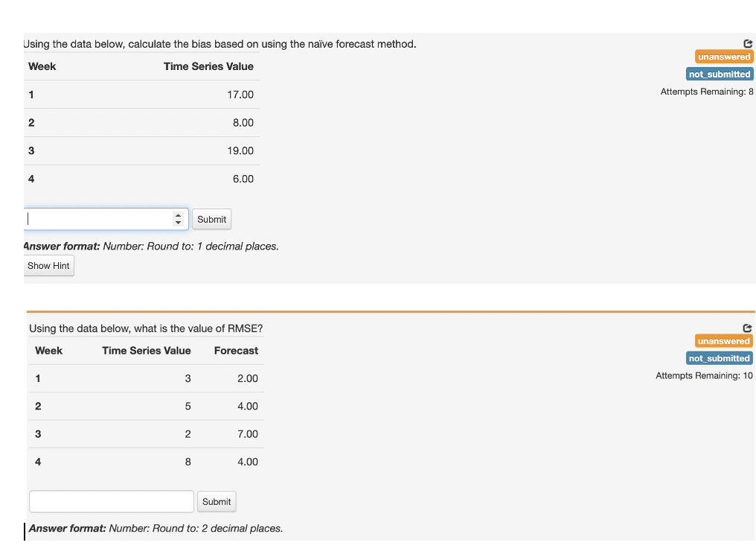Screen dimensions: 756x560
Task: Click the Attempts Remaining: 8 label
Action: point(705,91)
